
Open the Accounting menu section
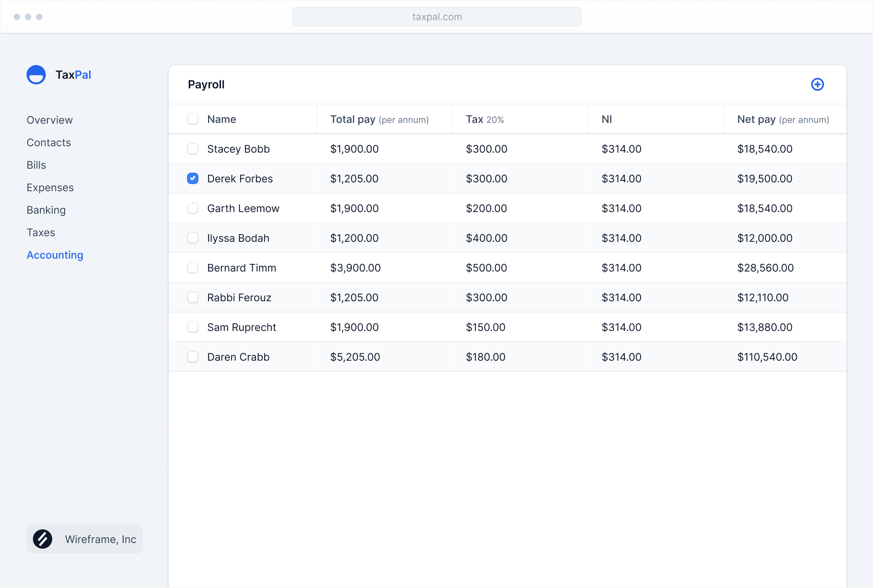55,255
